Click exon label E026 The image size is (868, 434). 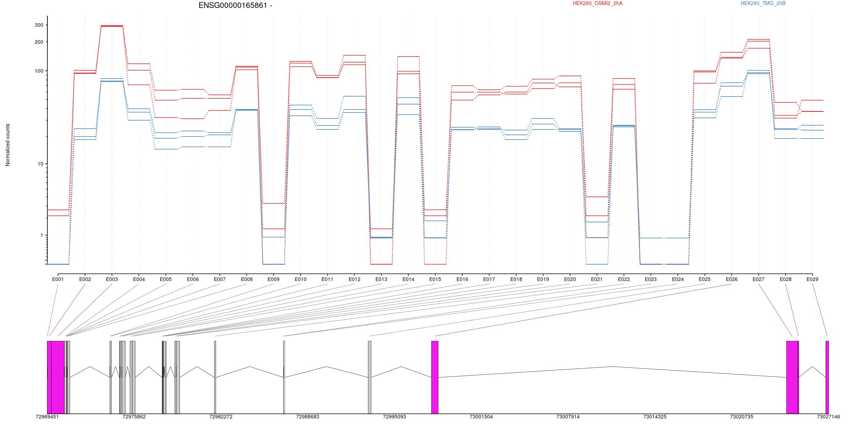732,279
